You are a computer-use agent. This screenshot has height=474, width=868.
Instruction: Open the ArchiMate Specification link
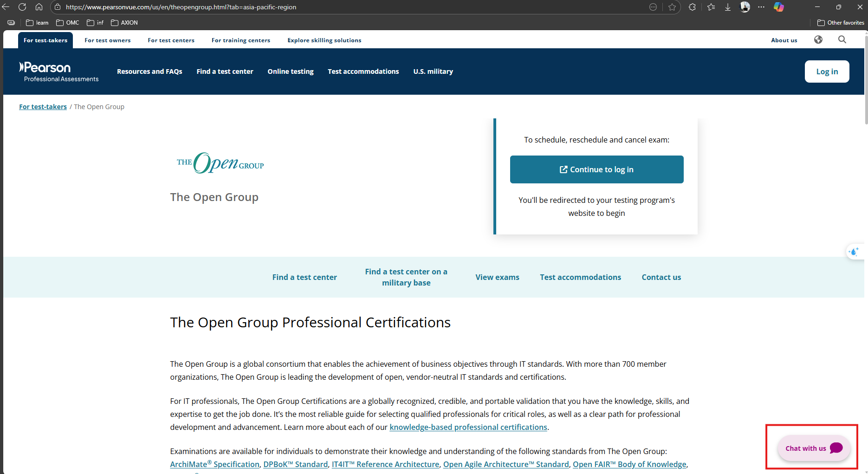(x=215, y=464)
